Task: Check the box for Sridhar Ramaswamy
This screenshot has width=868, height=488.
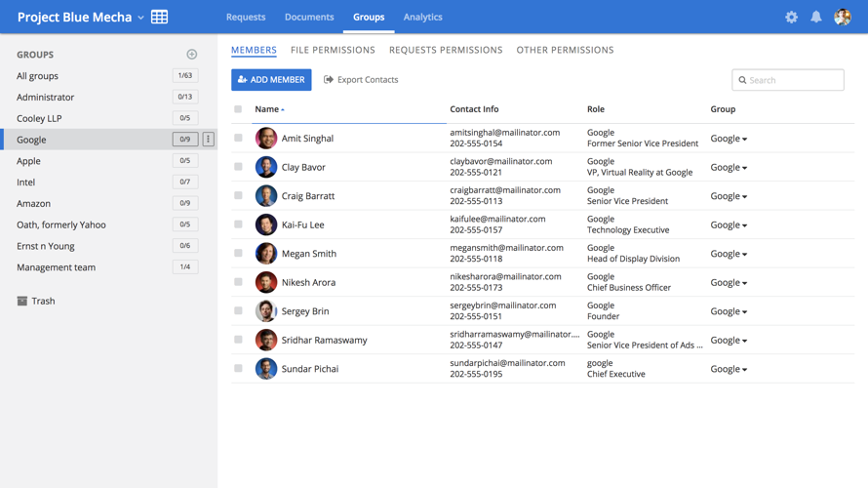Action: pyautogui.click(x=238, y=340)
